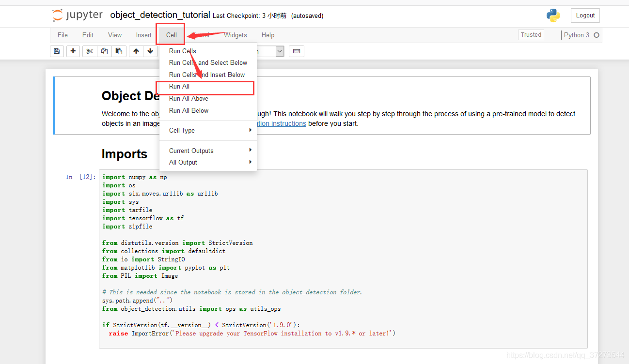Open the Help menu

268,35
